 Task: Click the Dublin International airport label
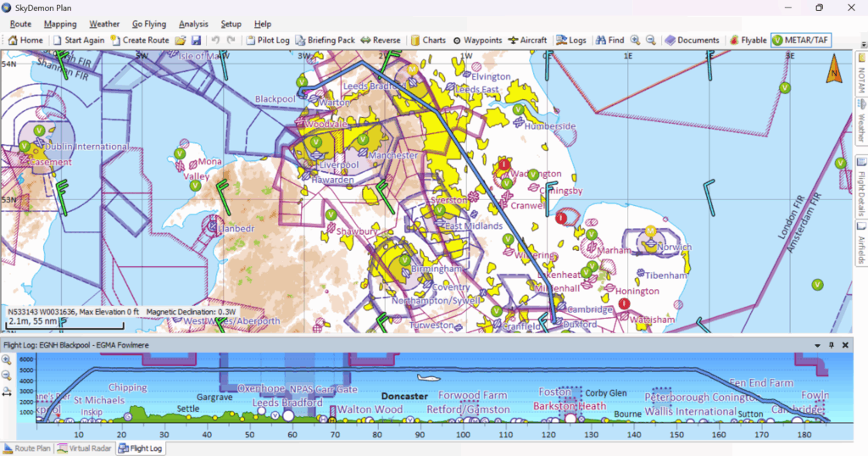pos(87,147)
